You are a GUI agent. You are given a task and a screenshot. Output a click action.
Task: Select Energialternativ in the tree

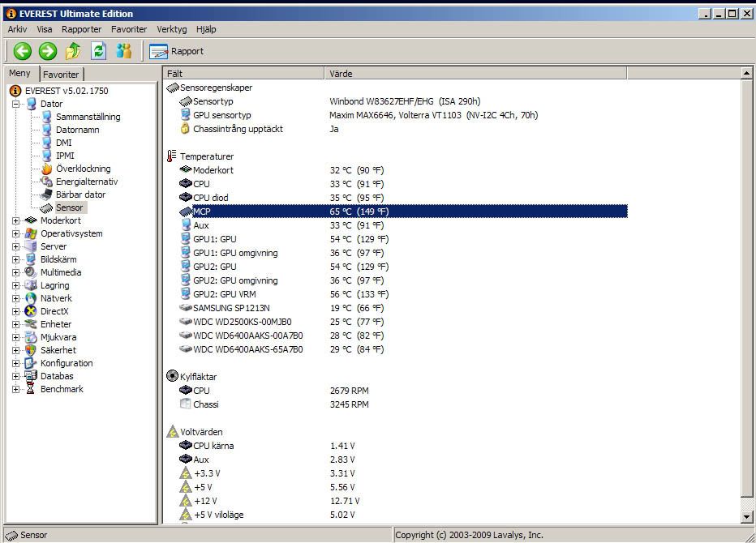(x=86, y=182)
